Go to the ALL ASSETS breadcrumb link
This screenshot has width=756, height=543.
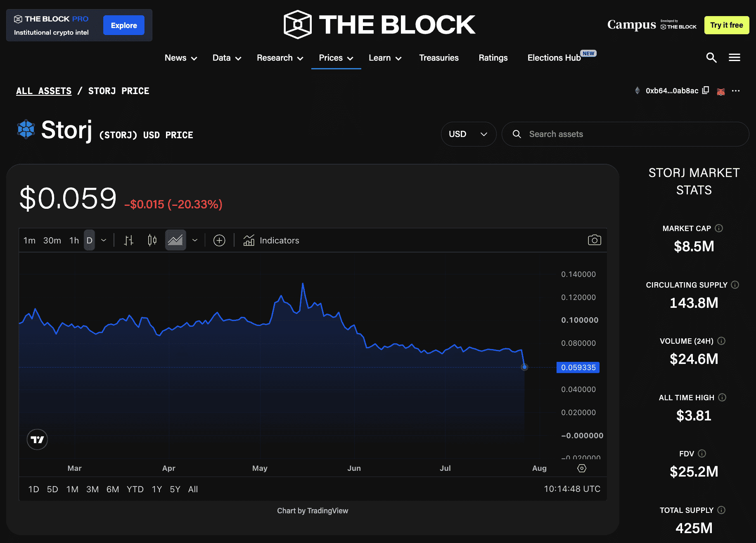pyautogui.click(x=44, y=91)
